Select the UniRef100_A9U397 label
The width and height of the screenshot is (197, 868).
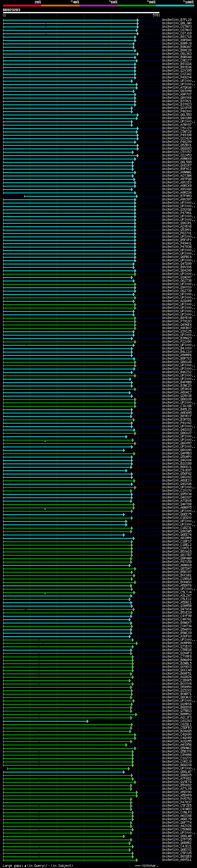click(177, 200)
